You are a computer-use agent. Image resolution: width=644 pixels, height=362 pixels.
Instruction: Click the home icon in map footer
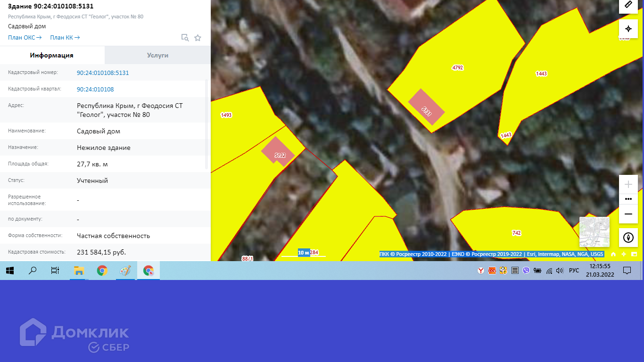(613, 254)
